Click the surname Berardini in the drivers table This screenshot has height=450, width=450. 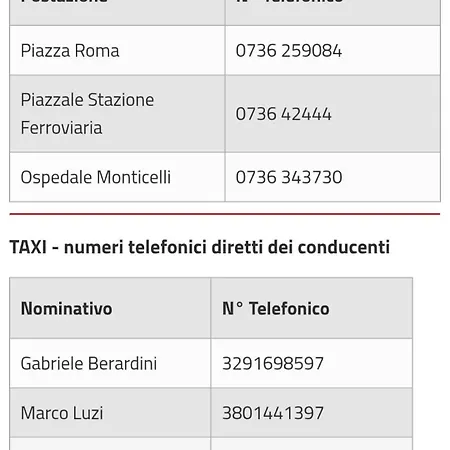[123, 363]
